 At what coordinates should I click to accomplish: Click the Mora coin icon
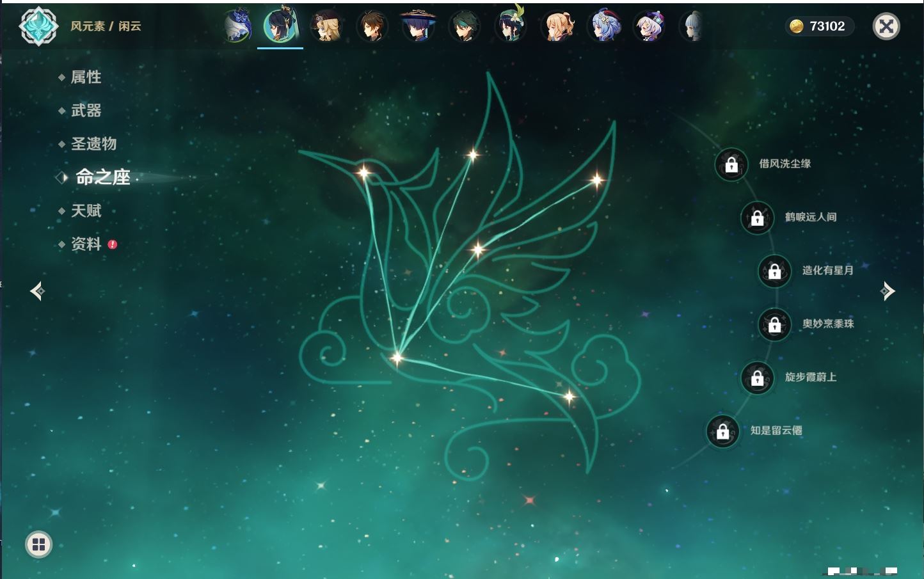point(796,26)
